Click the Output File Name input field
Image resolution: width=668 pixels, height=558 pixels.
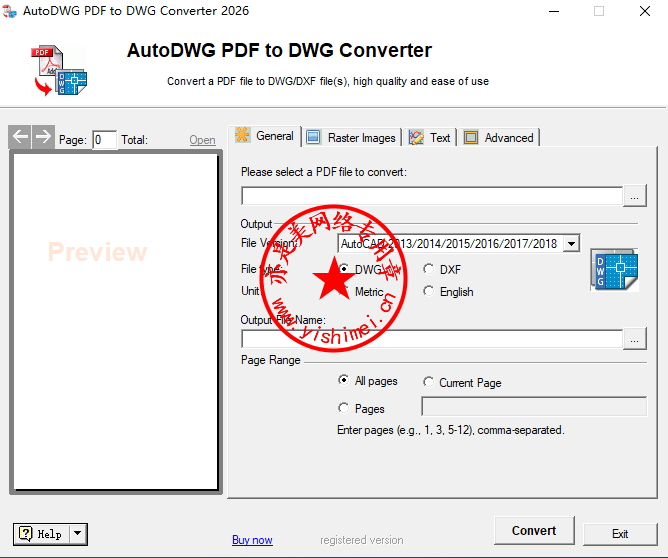click(432, 339)
